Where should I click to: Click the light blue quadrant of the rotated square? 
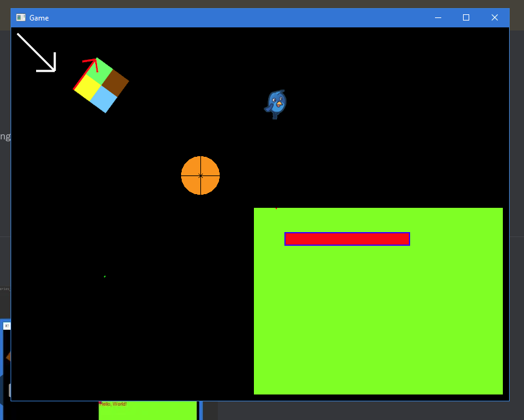tap(104, 99)
